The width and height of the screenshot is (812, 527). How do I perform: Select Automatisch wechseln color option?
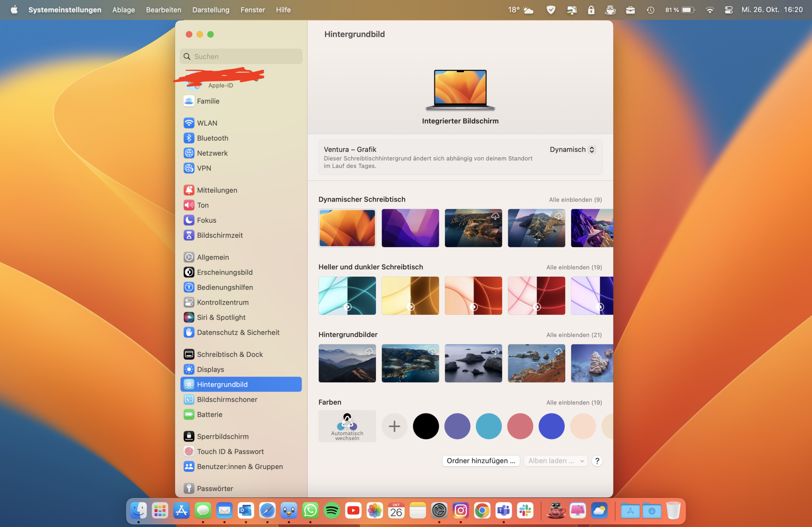[347, 426]
